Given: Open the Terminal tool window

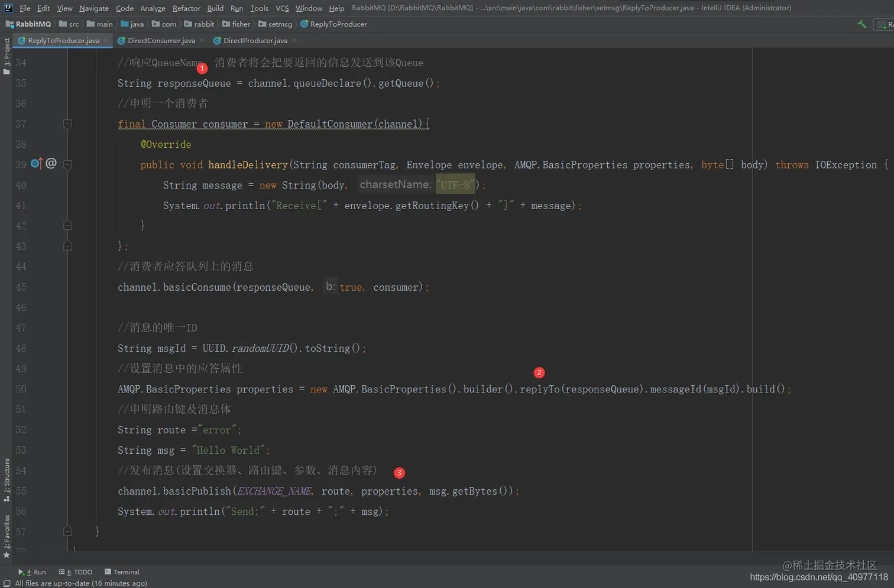Looking at the screenshot, I should point(122,572).
